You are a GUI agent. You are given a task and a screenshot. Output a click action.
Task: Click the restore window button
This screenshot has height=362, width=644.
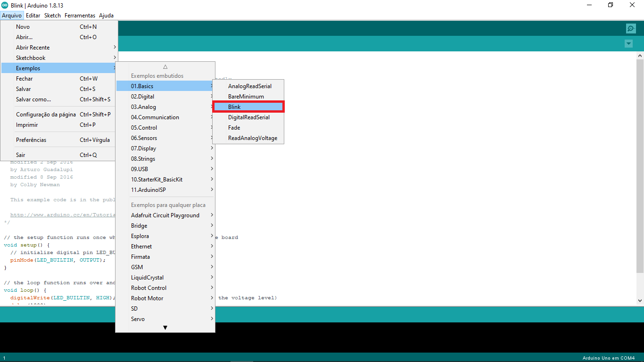(x=611, y=5)
